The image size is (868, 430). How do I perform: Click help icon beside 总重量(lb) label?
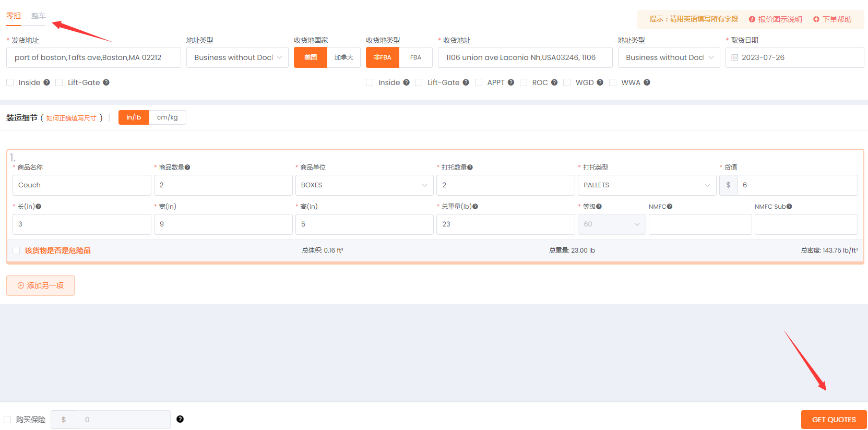click(475, 207)
